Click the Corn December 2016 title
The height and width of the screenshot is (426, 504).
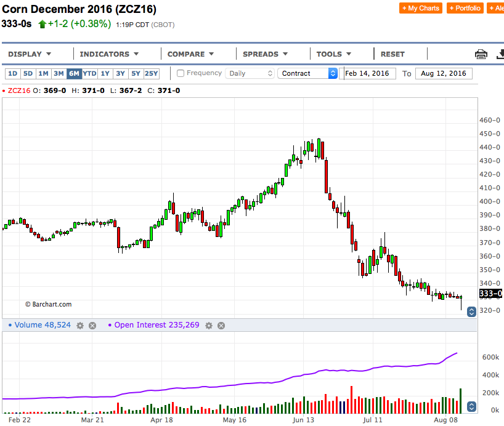click(x=79, y=9)
